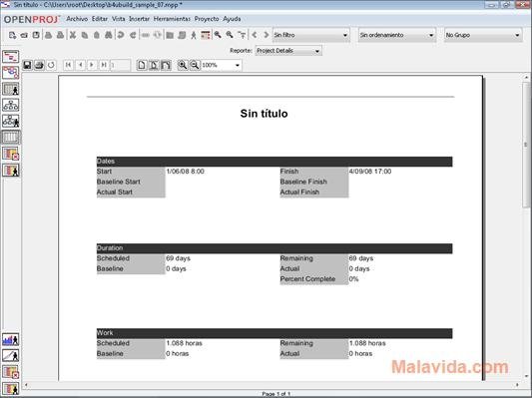Save the report with floppy disk icon
This screenshot has height=398, width=532.
[x=27, y=65]
